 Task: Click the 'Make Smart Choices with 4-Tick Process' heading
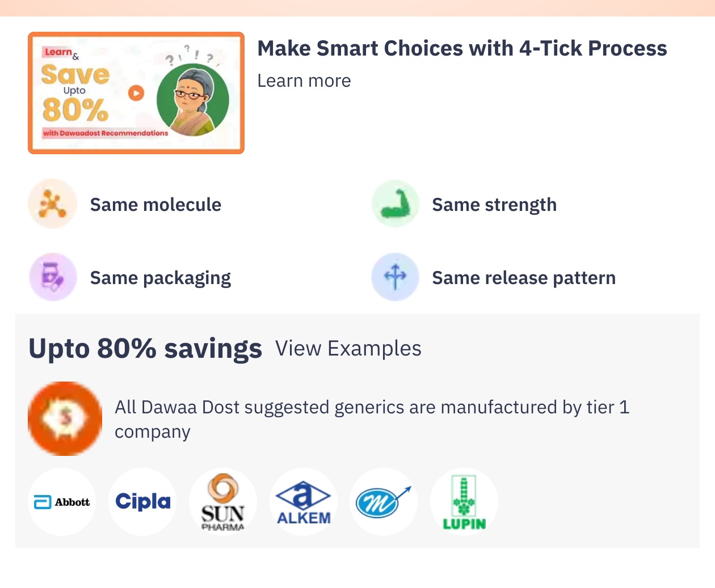(x=462, y=49)
